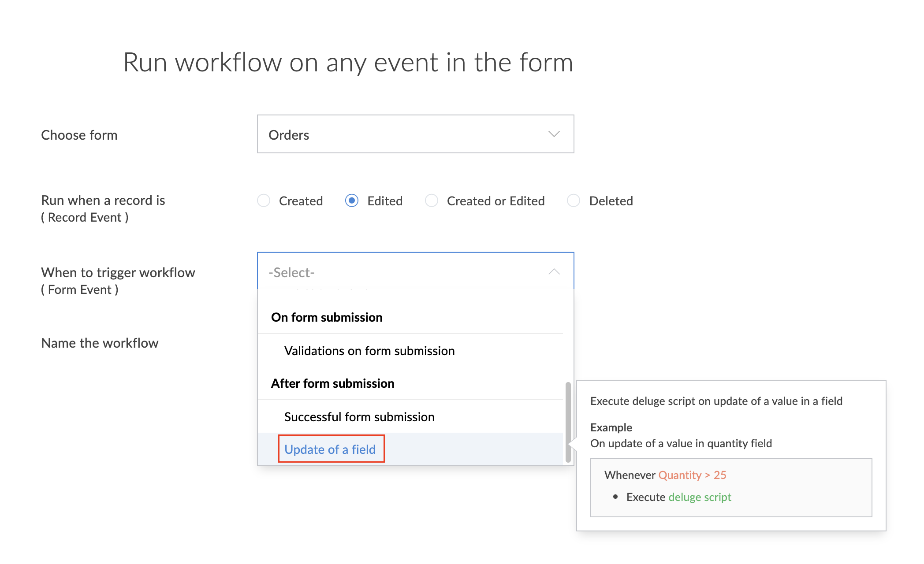Select the Edited radio button

pos(352,201)
